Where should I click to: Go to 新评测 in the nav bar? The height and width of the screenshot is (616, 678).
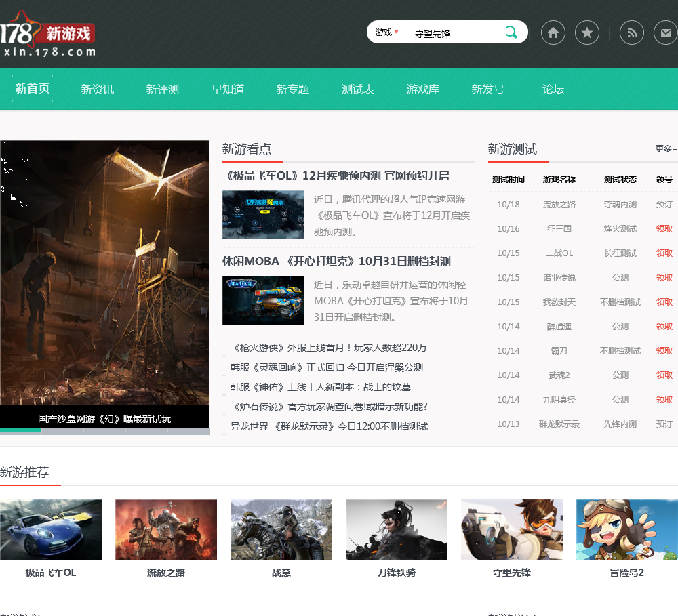163,89
